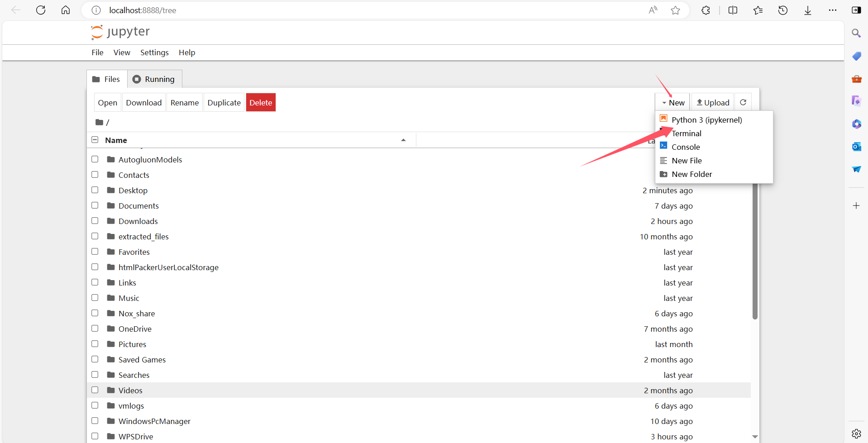The width and height of the screenshot is (868, 443).
Task: Click the refresh file list icon
Action: 743,103
